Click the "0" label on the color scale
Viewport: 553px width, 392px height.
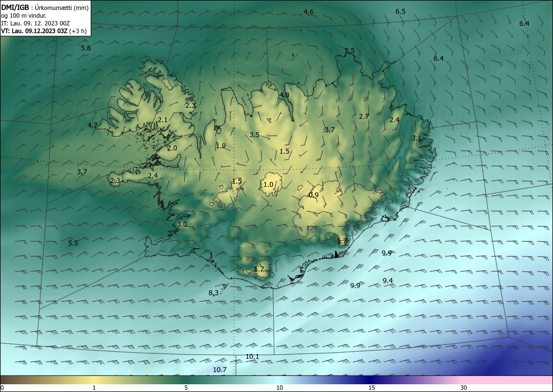coord(2,388)
